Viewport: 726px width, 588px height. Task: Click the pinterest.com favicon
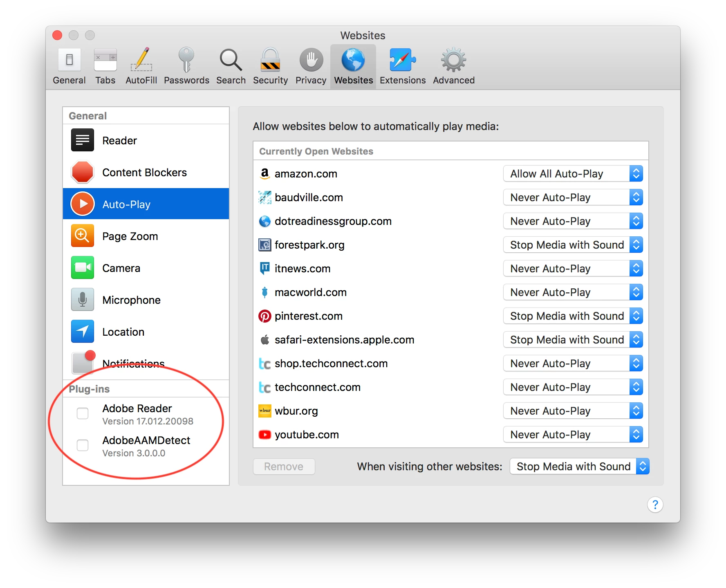[x=265, y=316]
